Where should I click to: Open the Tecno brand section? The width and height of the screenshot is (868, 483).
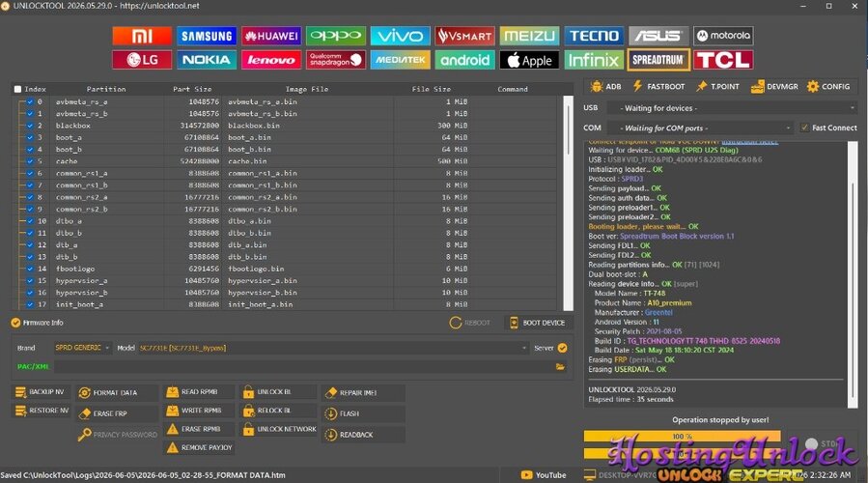[x=594, y=36]
